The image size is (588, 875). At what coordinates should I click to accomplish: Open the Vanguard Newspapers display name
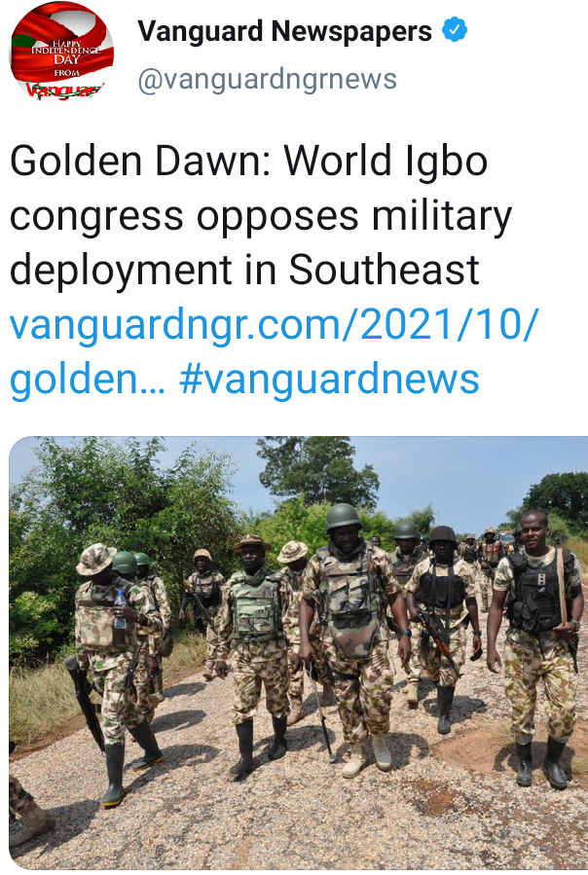pyautogui.click(x=285, y=31)
